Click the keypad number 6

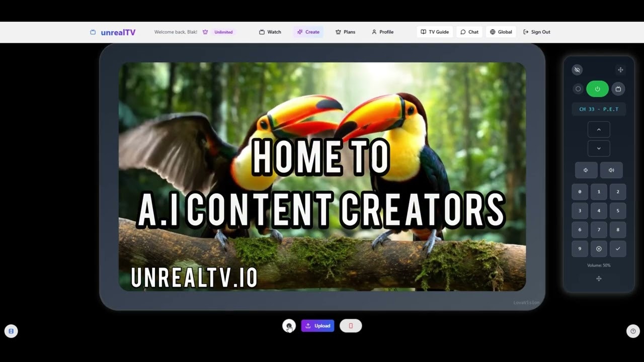tap(580, 230)
